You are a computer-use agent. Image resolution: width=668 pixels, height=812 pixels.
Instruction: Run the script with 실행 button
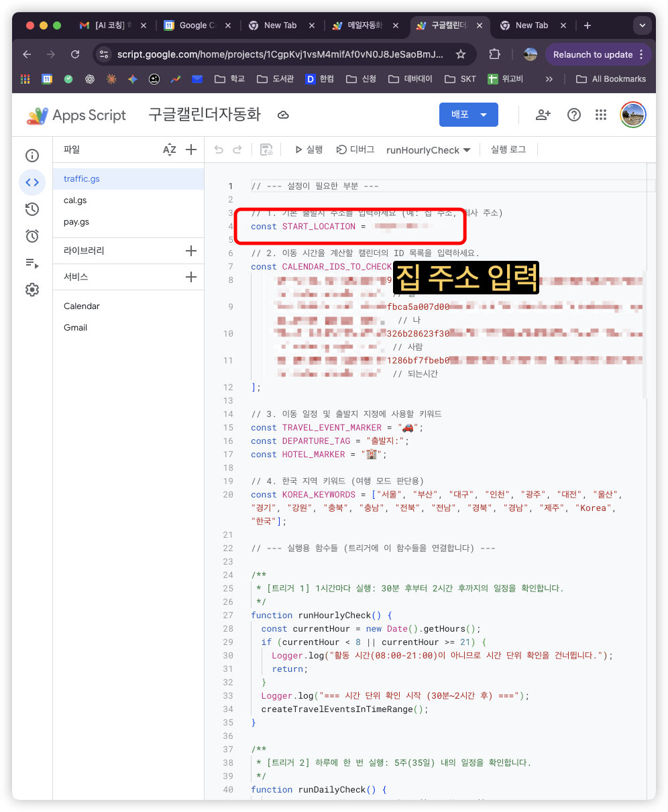tap(309, 150)
